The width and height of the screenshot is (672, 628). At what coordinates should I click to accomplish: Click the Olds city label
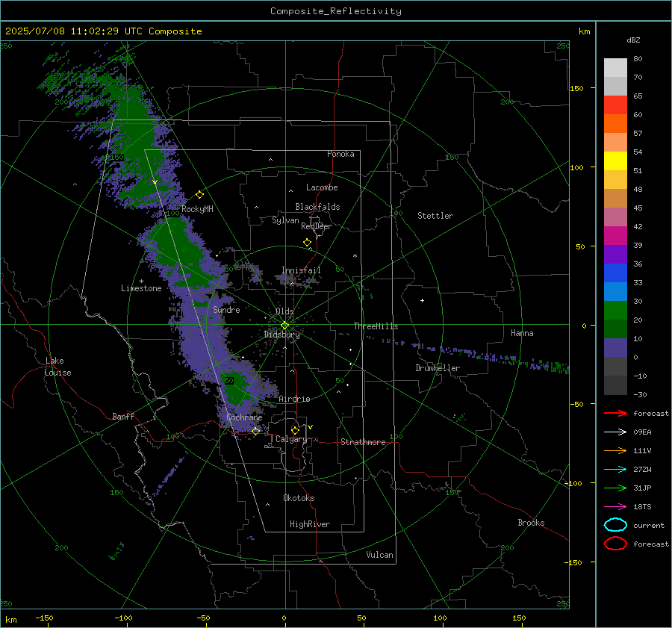(x=284, y=311)
